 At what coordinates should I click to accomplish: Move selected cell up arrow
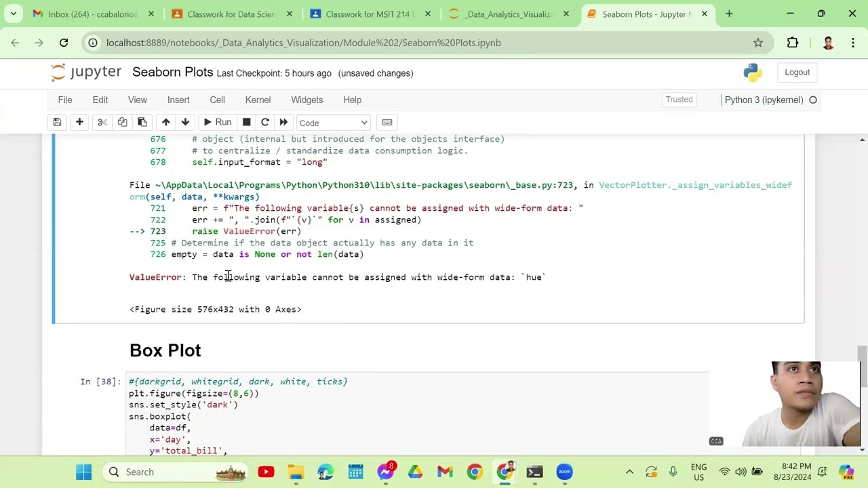[165, 123]
